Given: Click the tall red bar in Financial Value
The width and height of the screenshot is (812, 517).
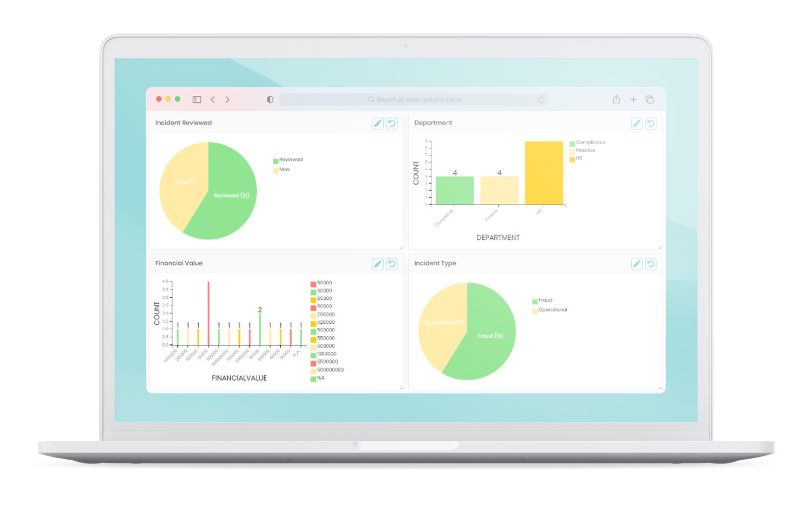Looking at the screenshot, I should tap(208, 313).
